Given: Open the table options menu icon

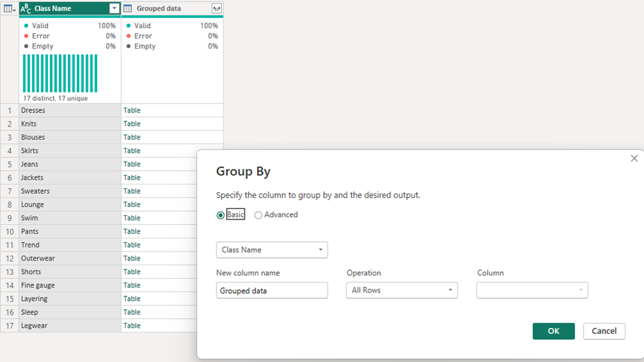Looking at the screenshot, I should pyautogui.click(x=10, y=9).
